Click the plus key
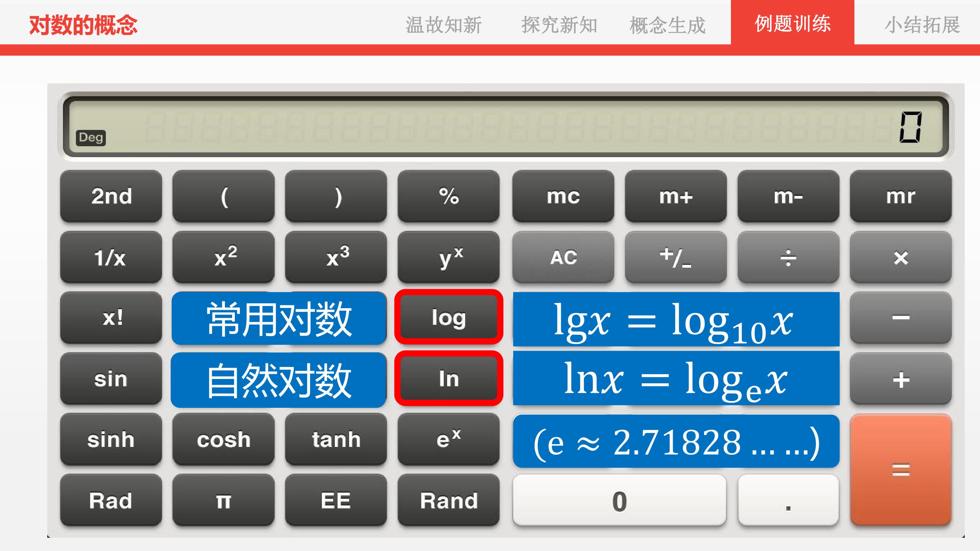Viewport: 980px width, 551px height. click(x=901, y=379)
